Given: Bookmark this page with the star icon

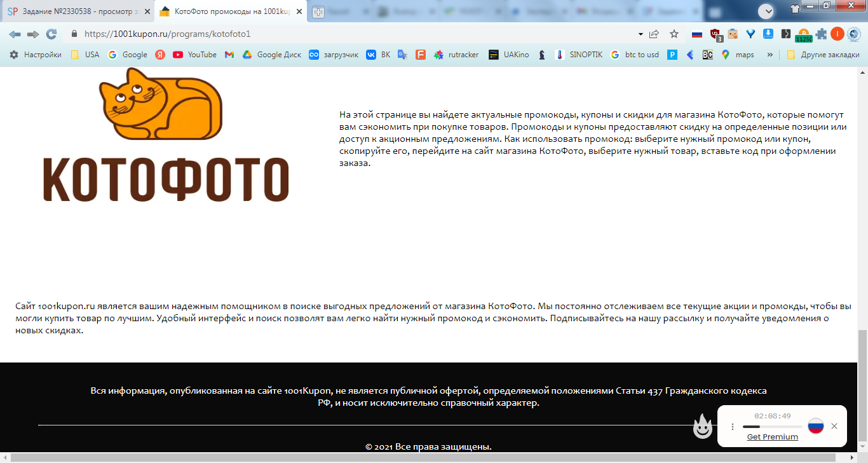Looking at the screenshot, I should pos(674,34).
